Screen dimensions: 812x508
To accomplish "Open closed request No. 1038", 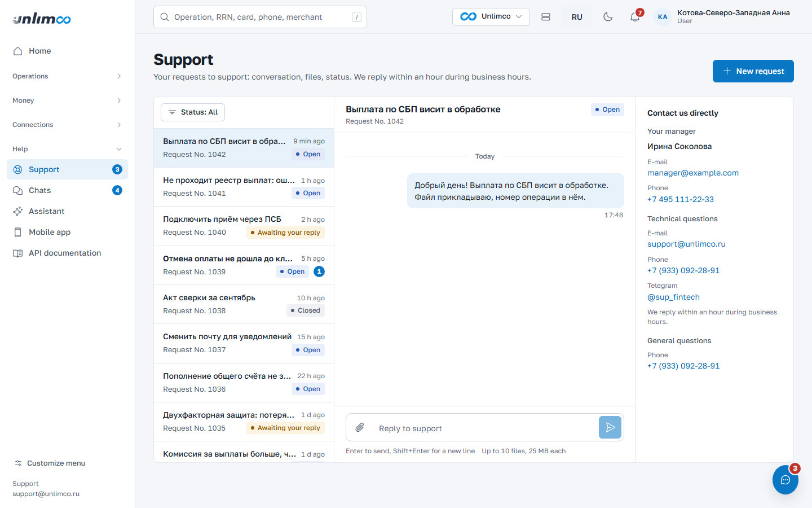I will point(244,304).
